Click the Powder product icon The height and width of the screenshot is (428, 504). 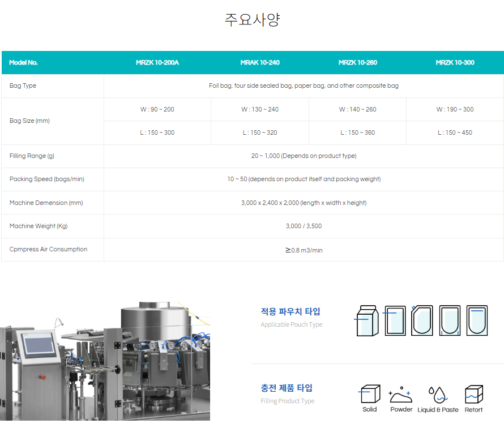[400, 395]
